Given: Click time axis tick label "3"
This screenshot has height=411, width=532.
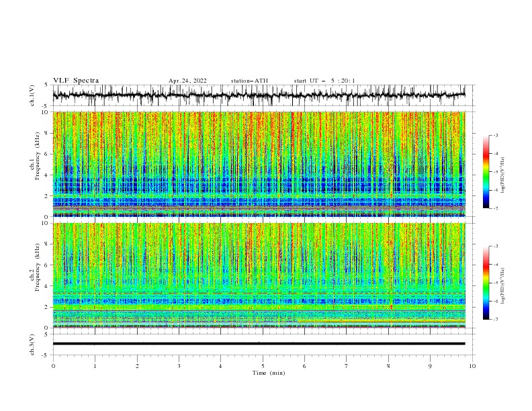Looking at the screenshot, I should click(x=179, y=366).
